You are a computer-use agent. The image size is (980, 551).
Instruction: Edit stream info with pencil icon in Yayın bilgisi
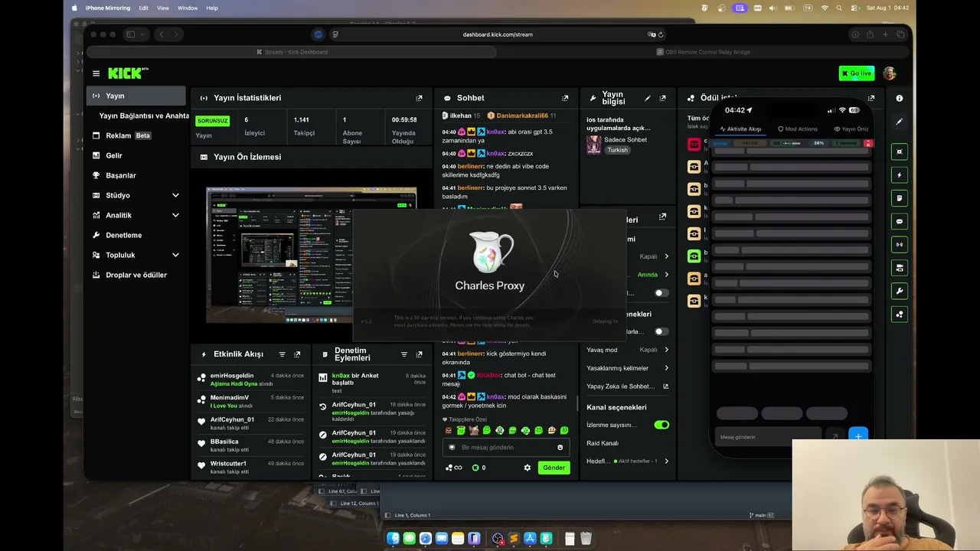click(x=647, y=98)
